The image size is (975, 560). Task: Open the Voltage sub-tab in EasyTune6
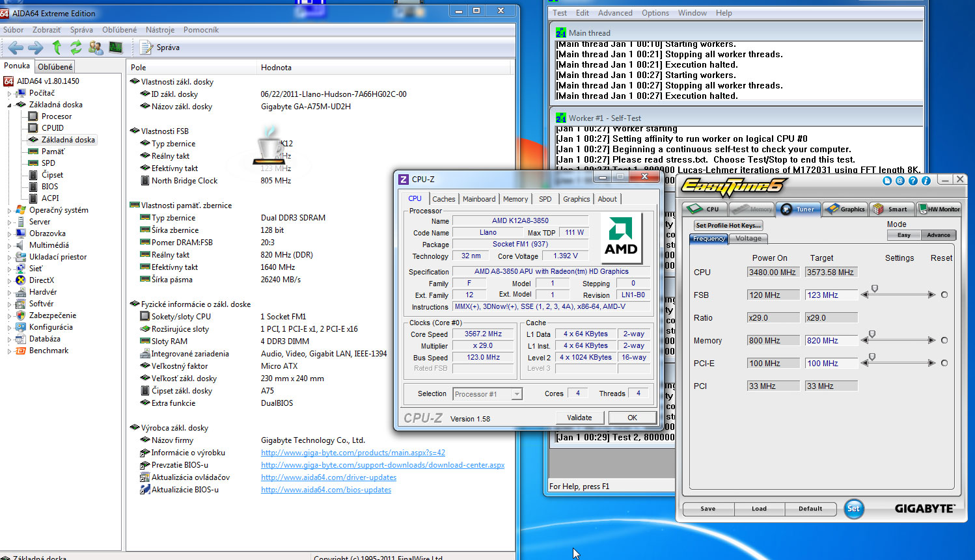pos(748,239)
